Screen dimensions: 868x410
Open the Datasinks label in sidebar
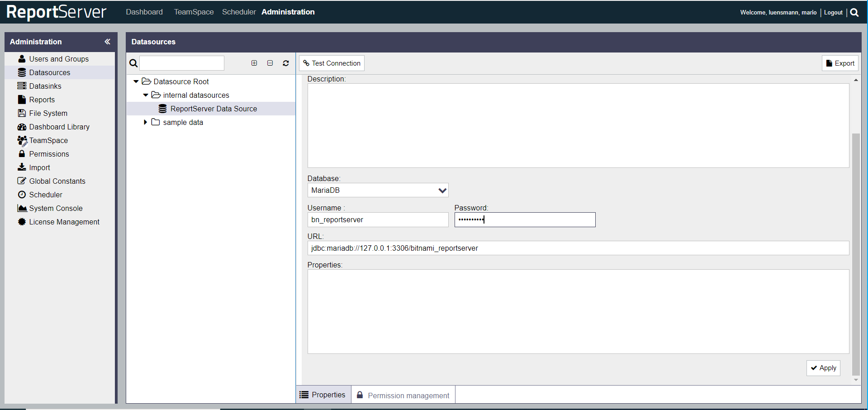click(x=45, y=86)
